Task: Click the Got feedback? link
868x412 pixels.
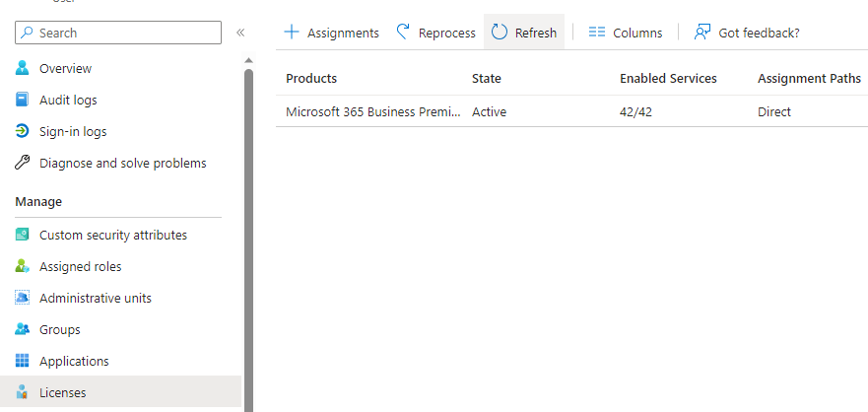Action: [x=747, y=33]
